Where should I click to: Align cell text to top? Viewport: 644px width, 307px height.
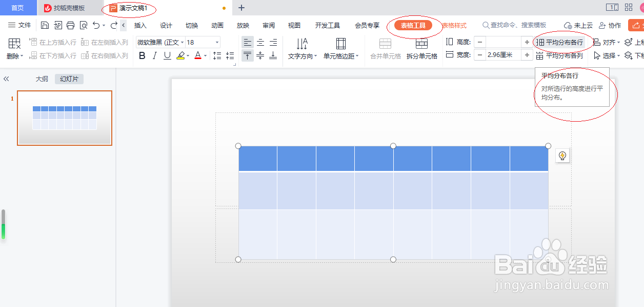click(248, 55)
